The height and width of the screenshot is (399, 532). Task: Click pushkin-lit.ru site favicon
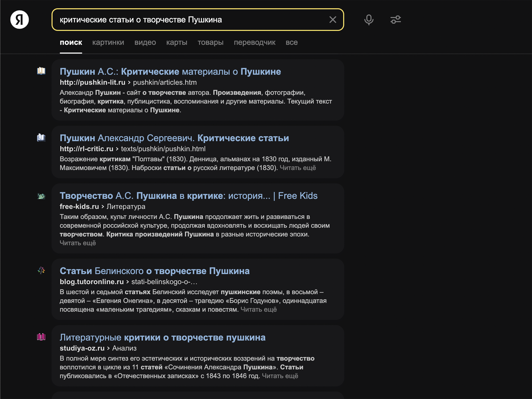coord(41,71)
